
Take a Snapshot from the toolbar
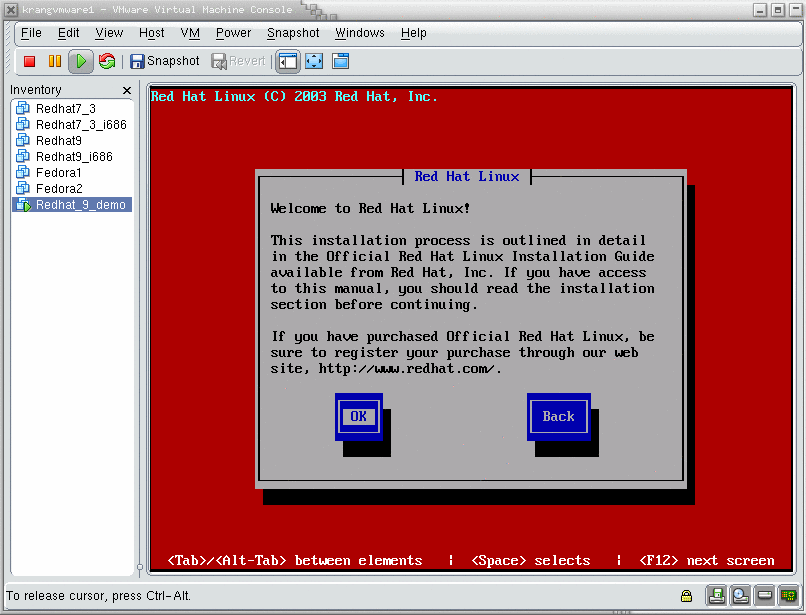165,61
